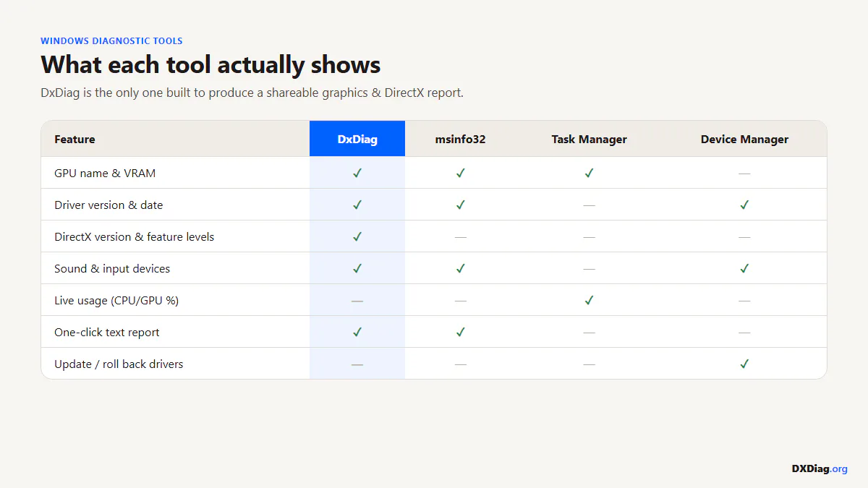Screen dimensions: 868x488
Task: Click the msinfo32 dash for Live usage row
Action: (x=461, y=301)
